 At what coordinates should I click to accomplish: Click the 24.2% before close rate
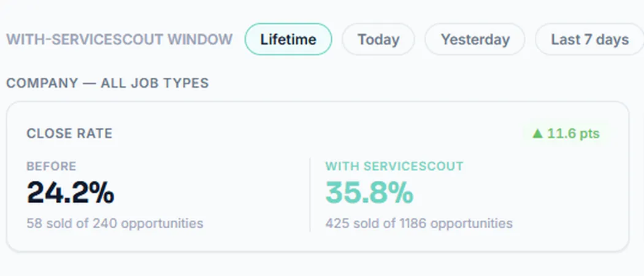71,193
